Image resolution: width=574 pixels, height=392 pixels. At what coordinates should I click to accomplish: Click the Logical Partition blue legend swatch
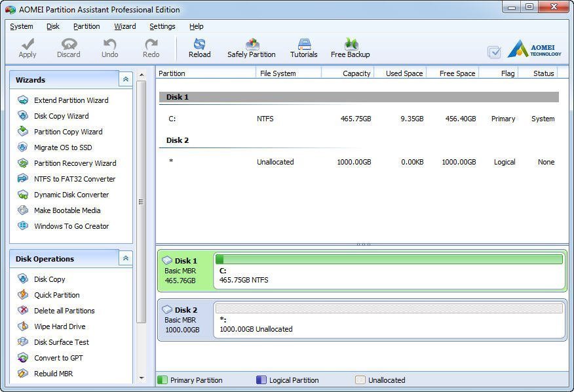pyautogui.click(x=261, y=380)
